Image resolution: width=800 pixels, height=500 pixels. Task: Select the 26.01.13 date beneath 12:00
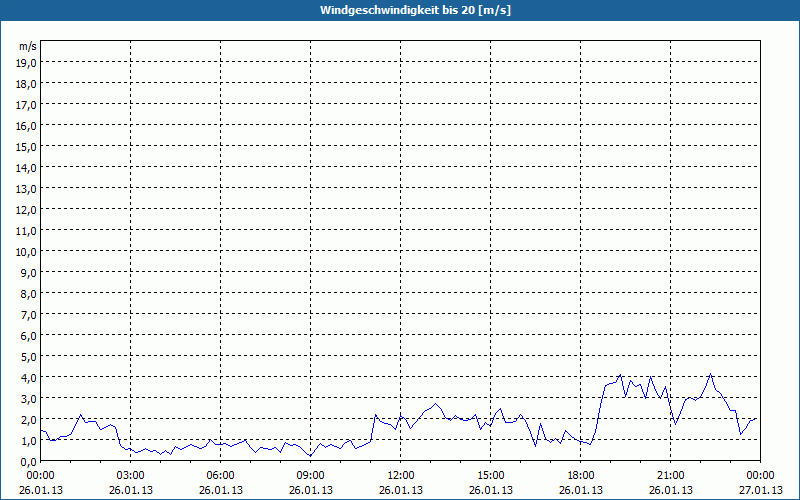pos(401,490)
